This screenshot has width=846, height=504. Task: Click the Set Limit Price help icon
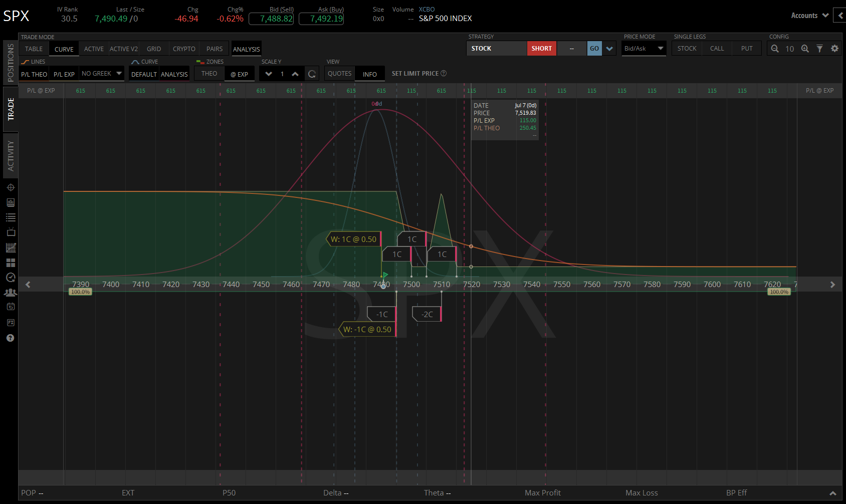[444, 74]
